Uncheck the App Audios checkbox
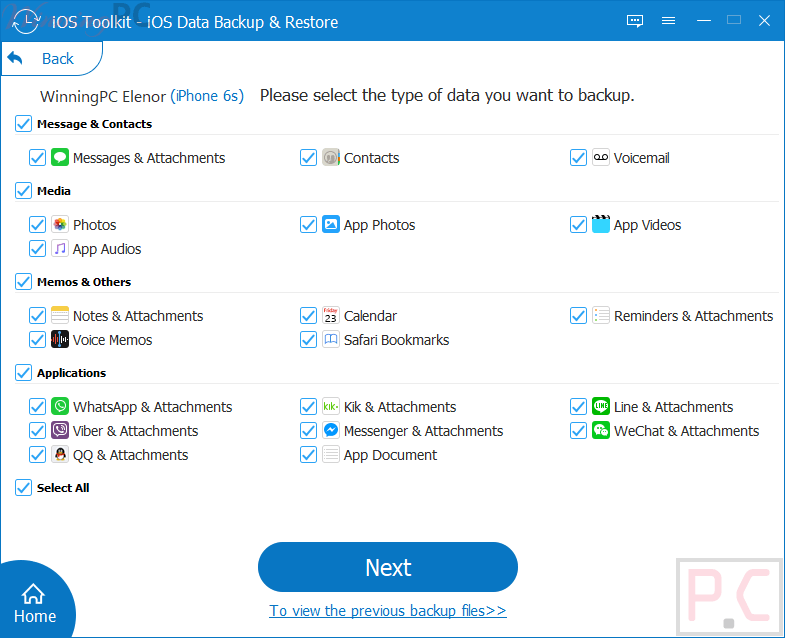The width and height of the screenshot is (785, 638). [38, 248]
